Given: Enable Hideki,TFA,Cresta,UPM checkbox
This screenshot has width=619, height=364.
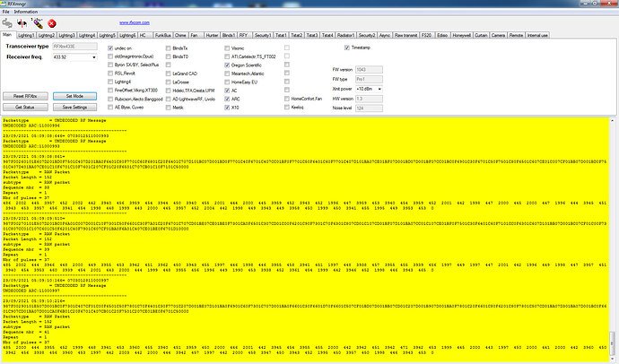Looking at the screenshot, I should tap(169, 91).
